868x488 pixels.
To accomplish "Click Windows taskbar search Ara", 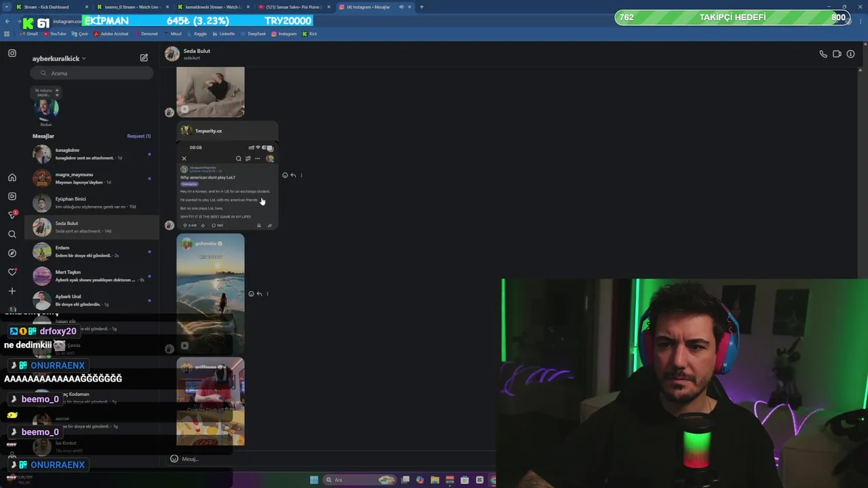I will (x=359, y=480).
